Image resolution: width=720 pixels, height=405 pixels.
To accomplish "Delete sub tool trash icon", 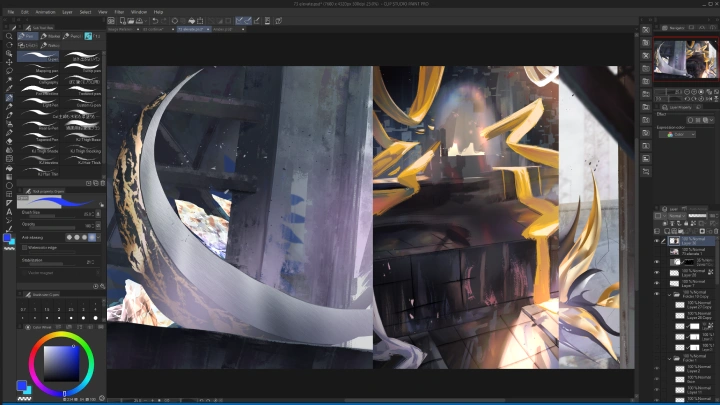I will tap(102, 183).
